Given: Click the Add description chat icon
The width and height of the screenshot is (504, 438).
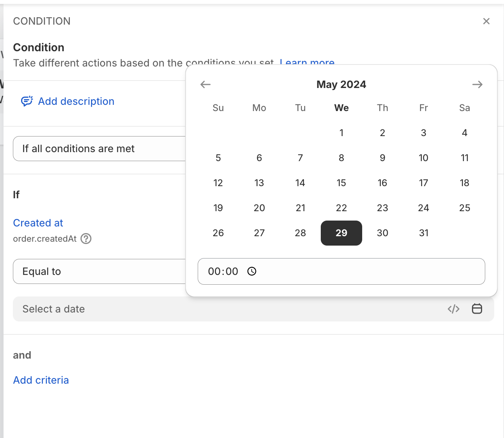Looking at the screenshot, I should click(x=27, y=101).
